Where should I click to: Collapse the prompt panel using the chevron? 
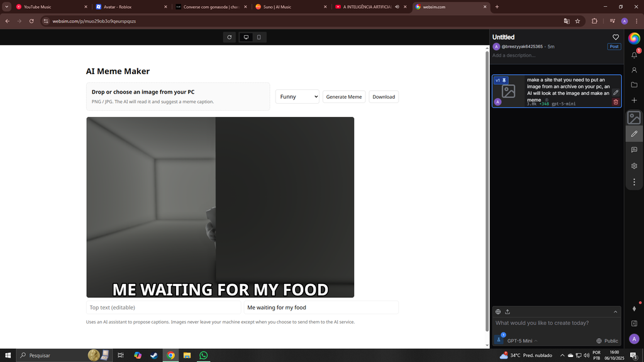point(615,312)
